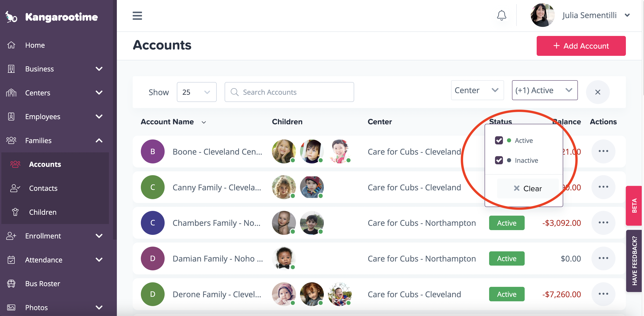The image size is (644, 316).
Task: Click the Children icon in the sidebar
Action: [x=15, y=212]
